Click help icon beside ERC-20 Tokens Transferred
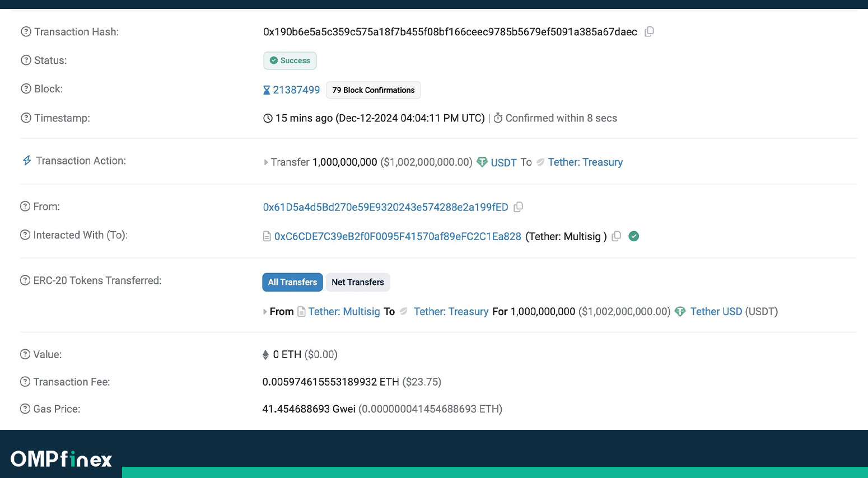Screen dimensions: 868x478 point(25,280)
